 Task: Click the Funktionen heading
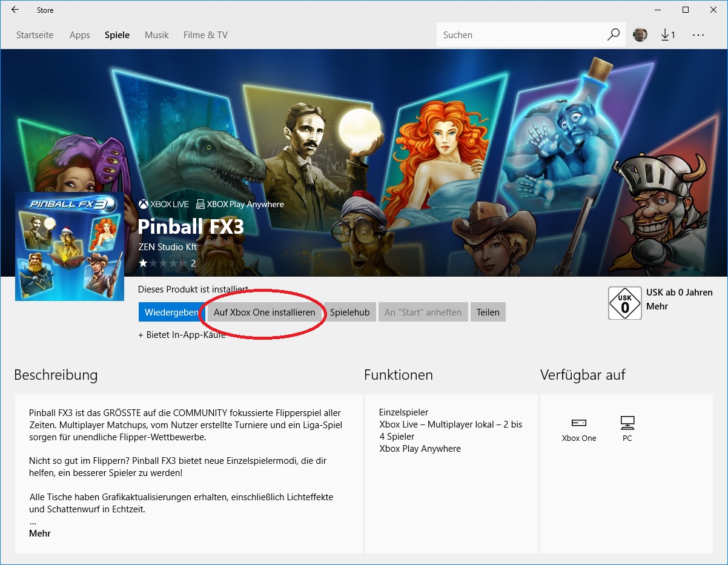coord(399,375)
